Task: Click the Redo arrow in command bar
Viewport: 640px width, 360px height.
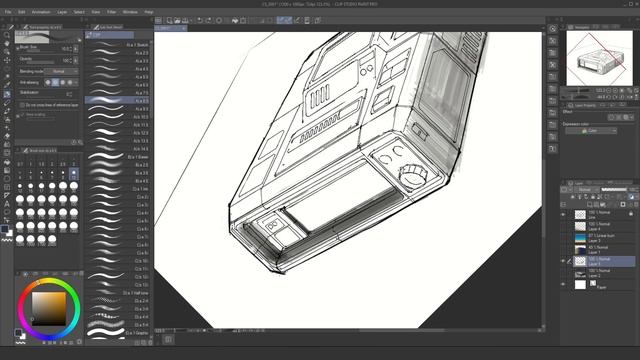Action: (x=209, y=20)
